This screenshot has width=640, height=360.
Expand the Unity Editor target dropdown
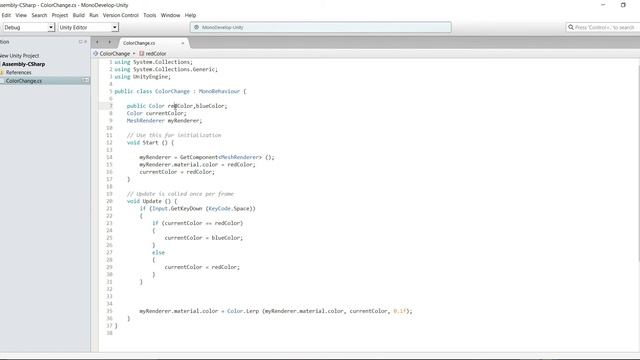click(x=88, y=27)
